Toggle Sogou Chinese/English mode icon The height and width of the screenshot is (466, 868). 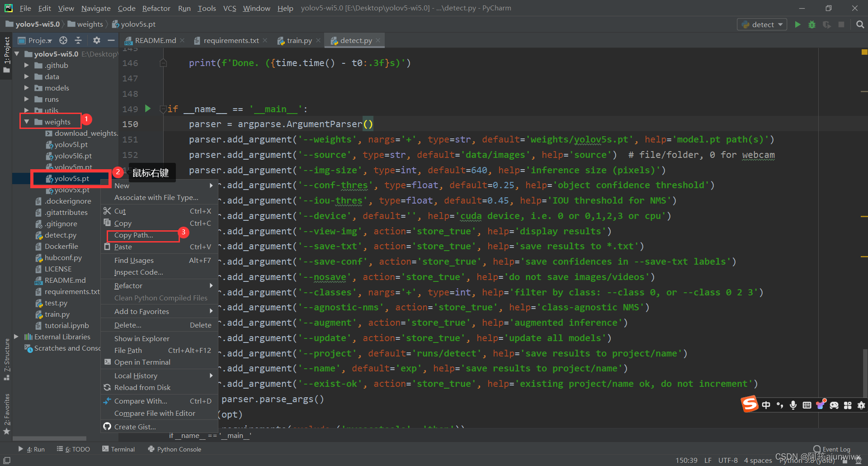(766, 405)
